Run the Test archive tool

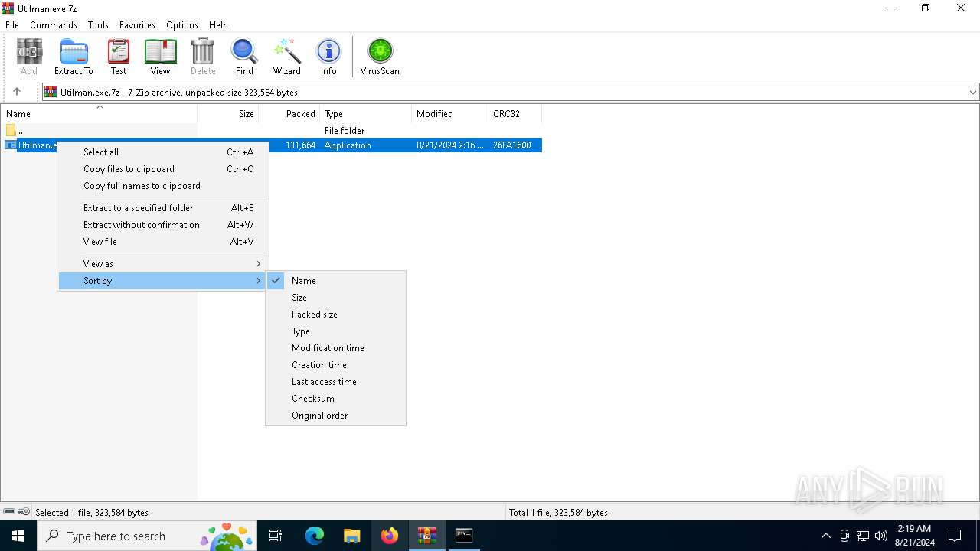click(119, 57)
